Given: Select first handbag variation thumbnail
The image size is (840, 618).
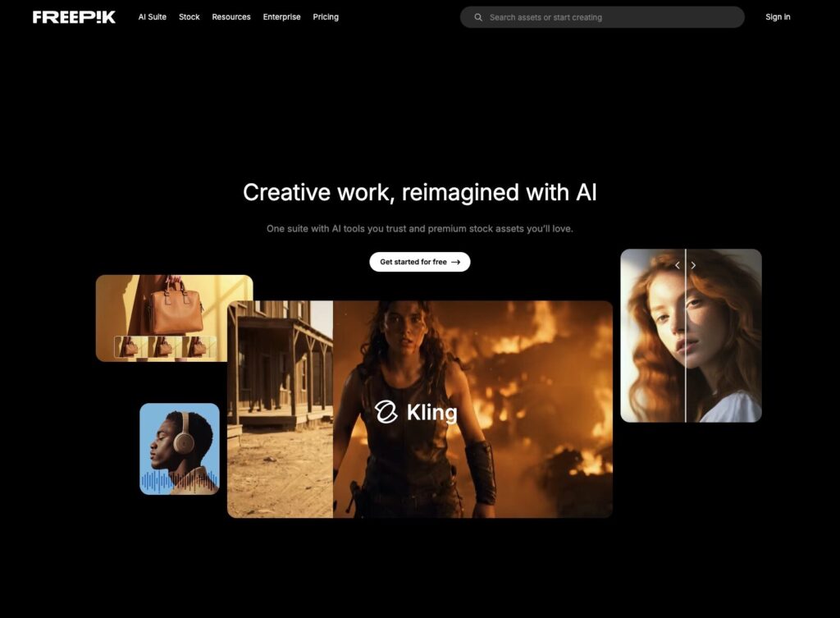Looking at the screenshot, I should 130,347.
